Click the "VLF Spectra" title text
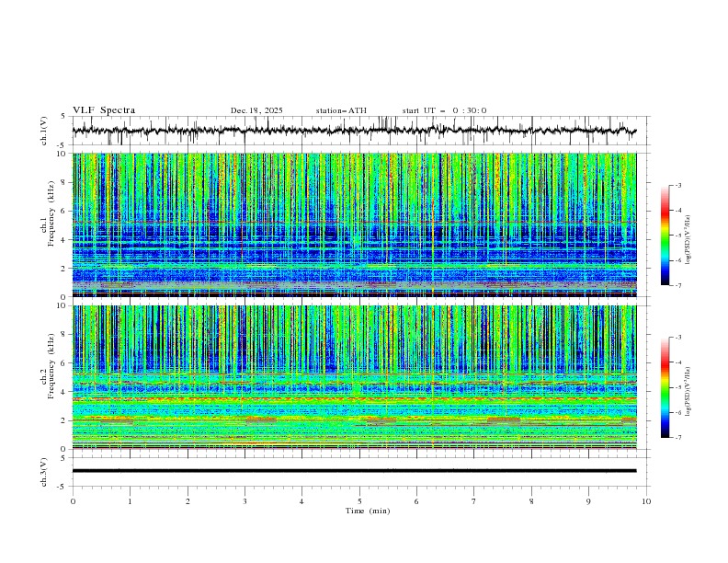This screenshot has height=563, width=728. tap(104, 110)
